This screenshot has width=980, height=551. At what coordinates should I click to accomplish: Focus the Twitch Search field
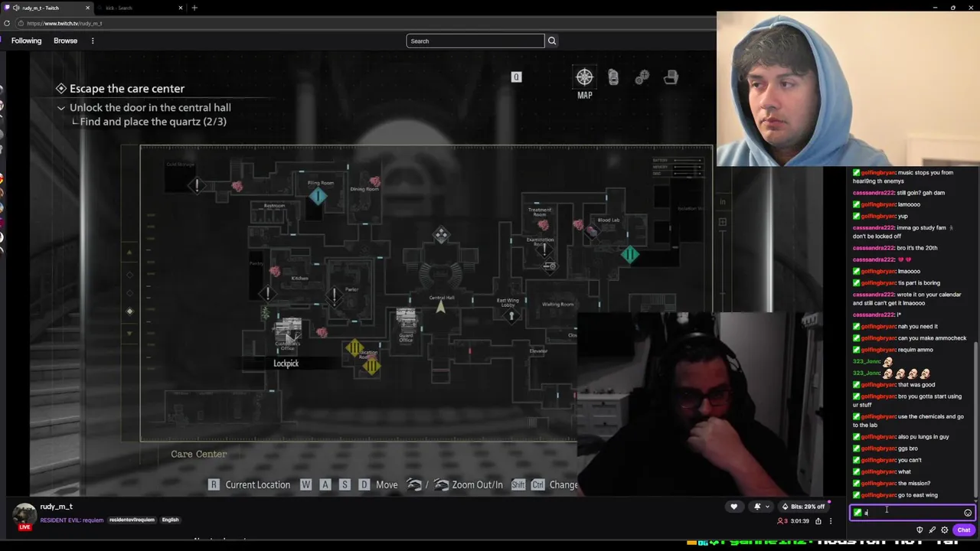(x=475, y=41)
